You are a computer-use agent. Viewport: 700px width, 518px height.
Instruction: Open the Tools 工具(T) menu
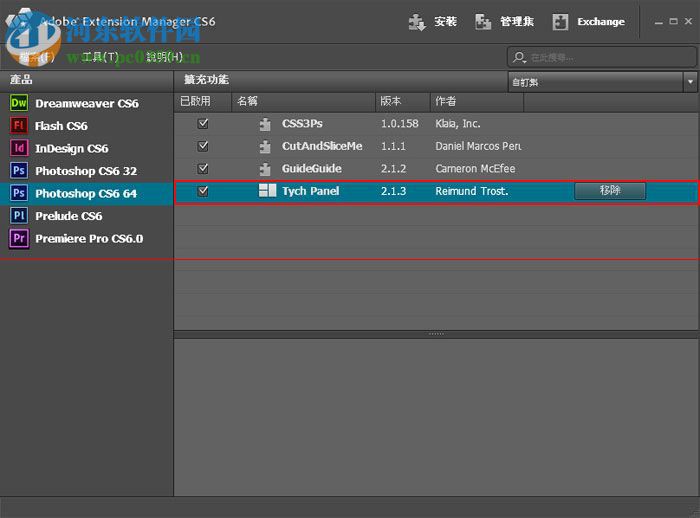coord(100,57)
